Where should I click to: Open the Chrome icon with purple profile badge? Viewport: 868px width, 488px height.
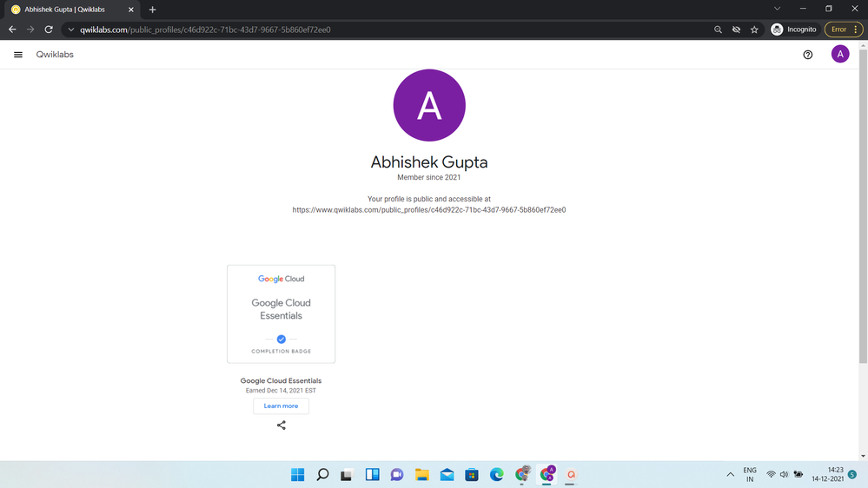pyautogui.click(x=547, y=474)
